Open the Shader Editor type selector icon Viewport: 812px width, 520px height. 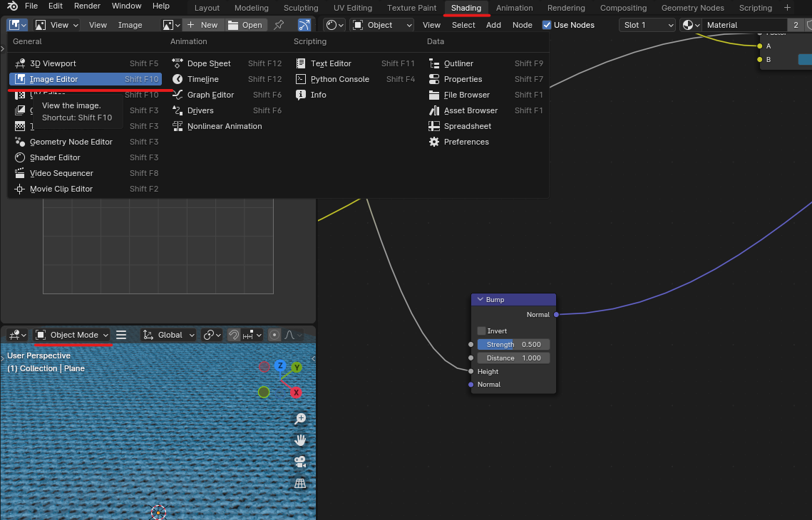(334, 25)
